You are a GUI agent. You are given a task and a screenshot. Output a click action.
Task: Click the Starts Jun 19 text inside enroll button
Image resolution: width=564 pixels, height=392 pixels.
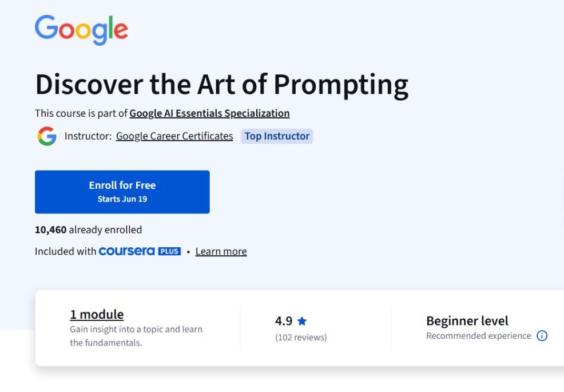tap(122, 198)
